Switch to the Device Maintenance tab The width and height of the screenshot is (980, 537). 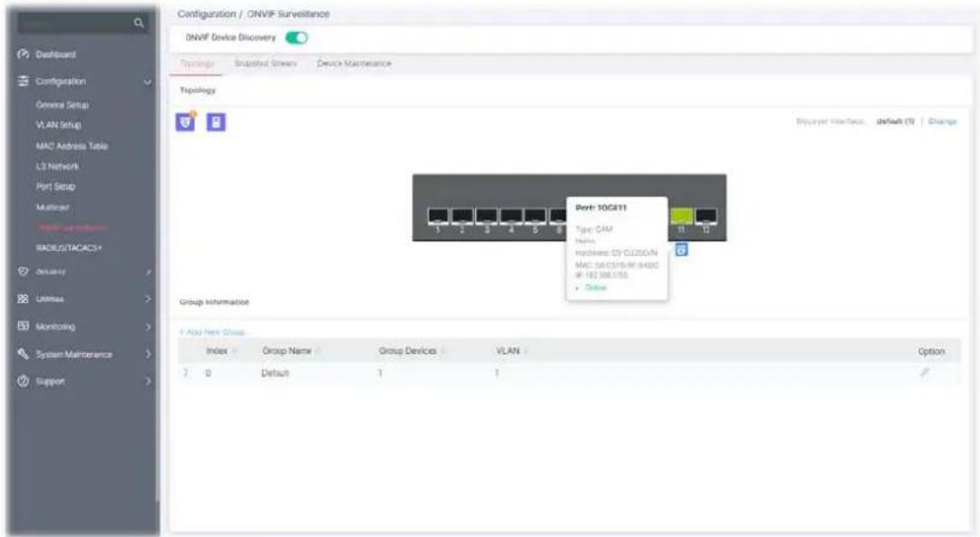pyautogui.click(x=354, y=63)
